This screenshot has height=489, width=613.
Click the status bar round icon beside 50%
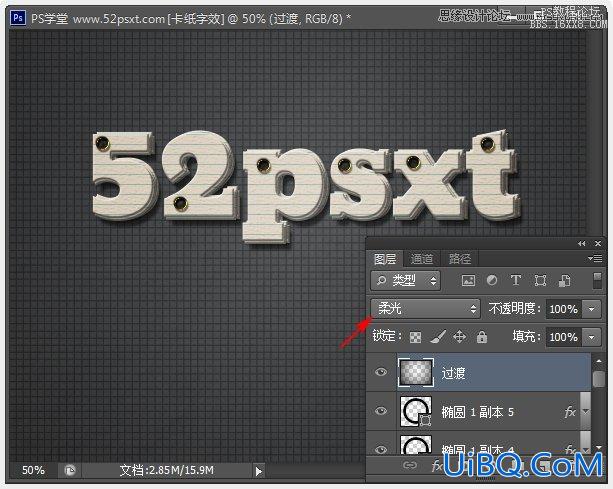click(70, 470)
